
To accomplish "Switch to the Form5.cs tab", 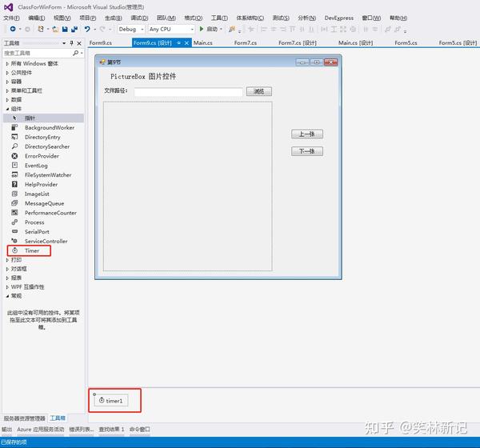I will (x=406, y=43).
